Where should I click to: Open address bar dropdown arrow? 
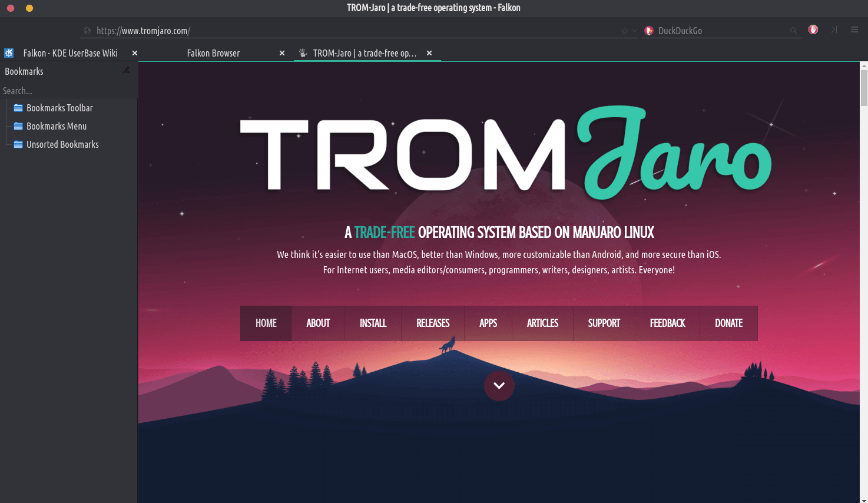point(634,31)
